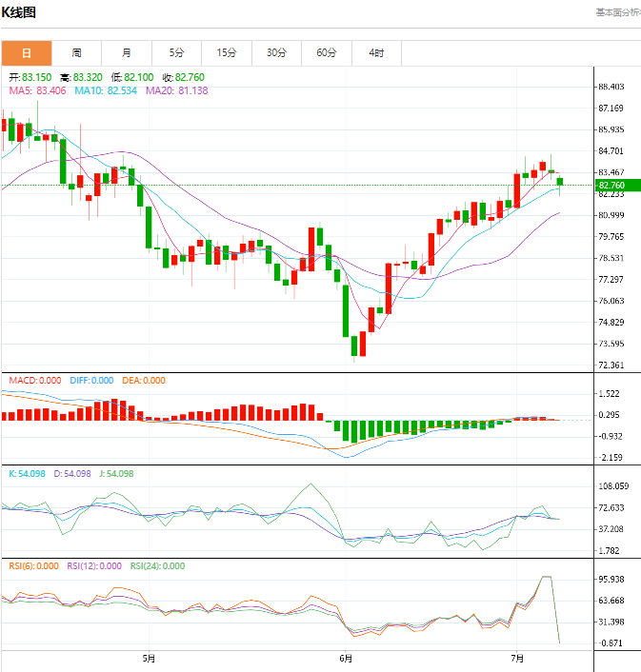Click the 开:83.150 open price value
Image resolution: width=641 pixels, height=672 pixels.
[30, 77]
